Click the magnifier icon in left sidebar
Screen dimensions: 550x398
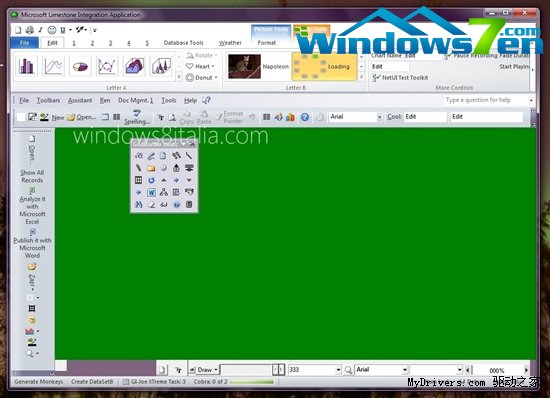tap(30, 353)
